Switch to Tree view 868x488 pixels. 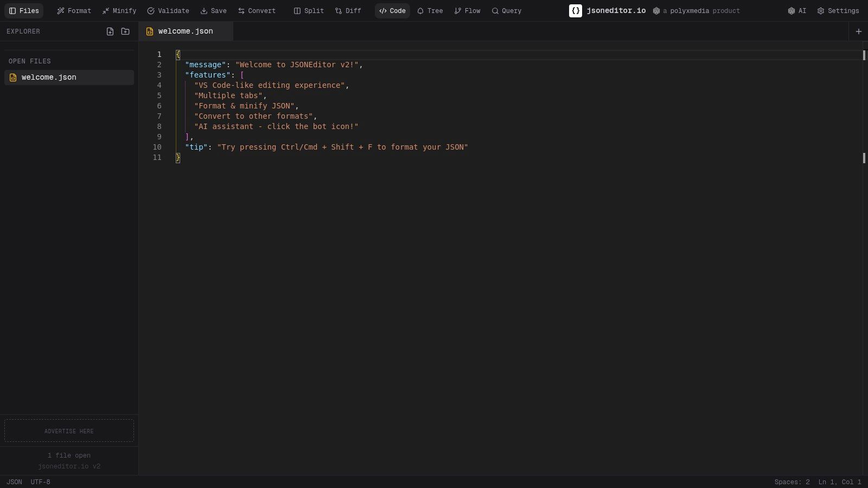coord(429,11)
